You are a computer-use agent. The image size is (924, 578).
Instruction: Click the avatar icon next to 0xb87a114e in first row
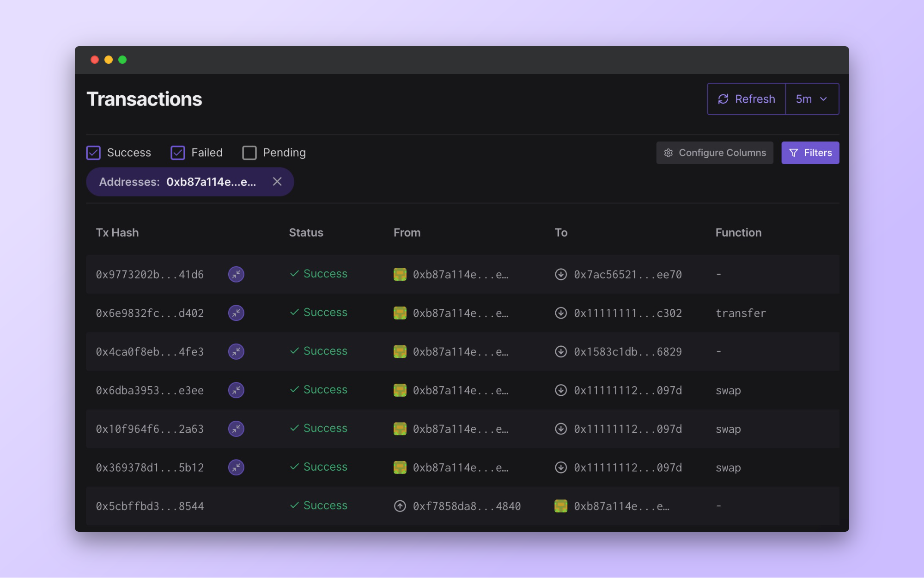point(400,274)
